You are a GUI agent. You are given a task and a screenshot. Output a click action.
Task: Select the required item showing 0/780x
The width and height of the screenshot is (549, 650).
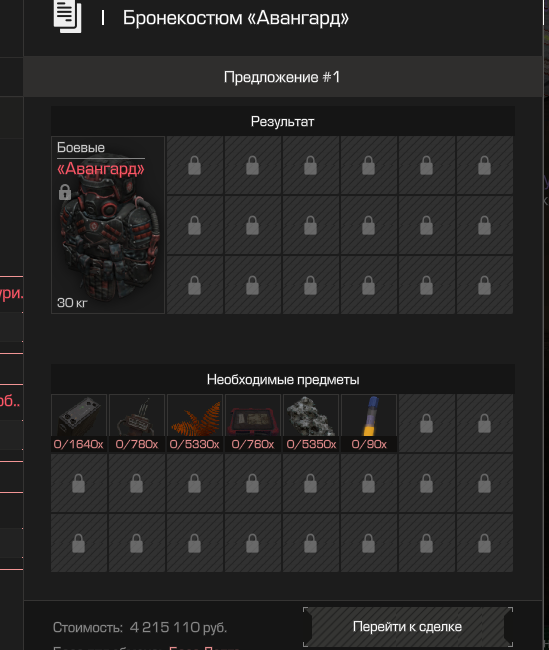coord(137,423)
